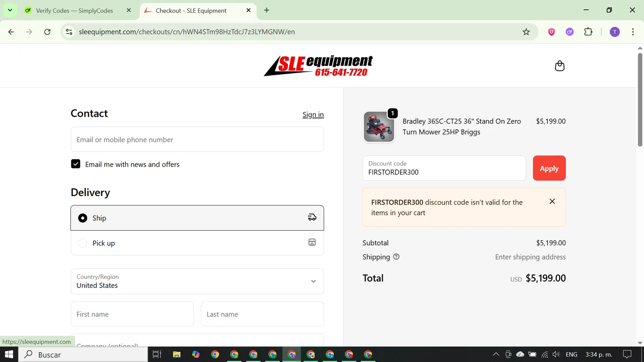Open the Copilot taskbar icon
644x362 pixels.
click(196, 354)
